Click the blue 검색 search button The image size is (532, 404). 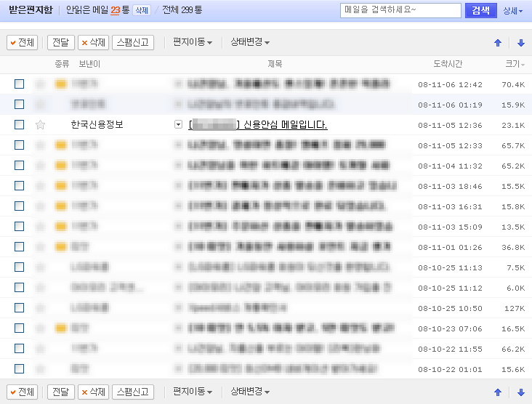coord(481,10)
